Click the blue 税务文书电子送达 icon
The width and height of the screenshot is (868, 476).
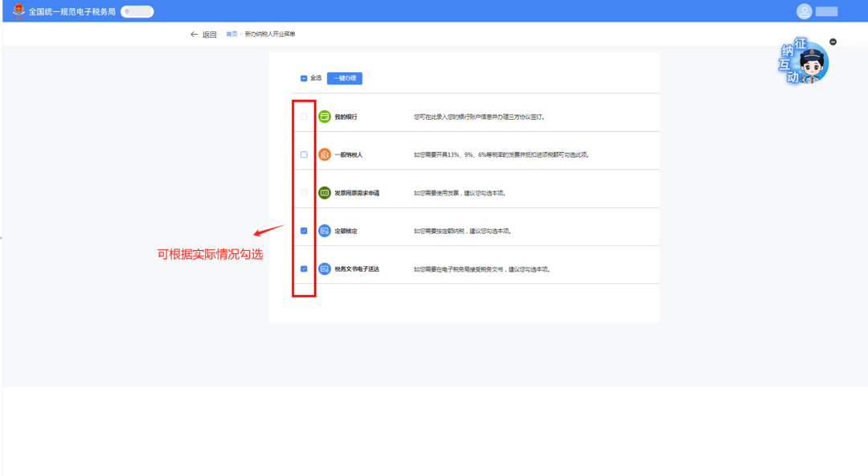tap(325, 269)
